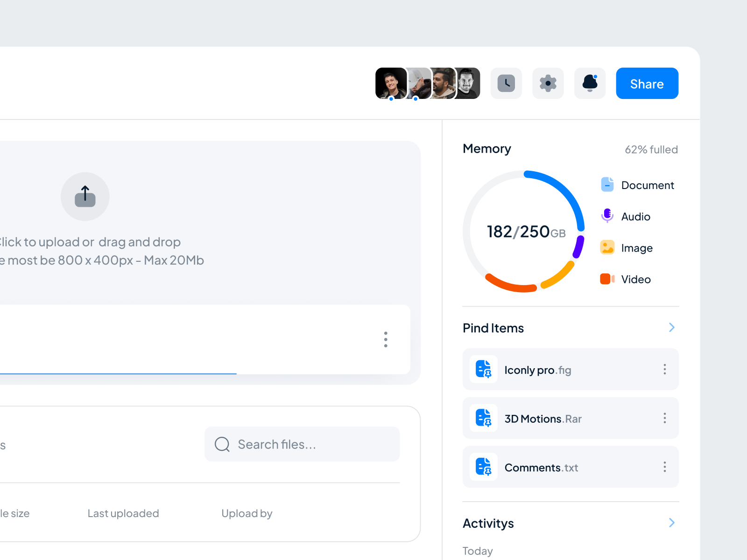Click the Image category icon
This screenshot has height=560, width=747.
[x=607, y=247]
